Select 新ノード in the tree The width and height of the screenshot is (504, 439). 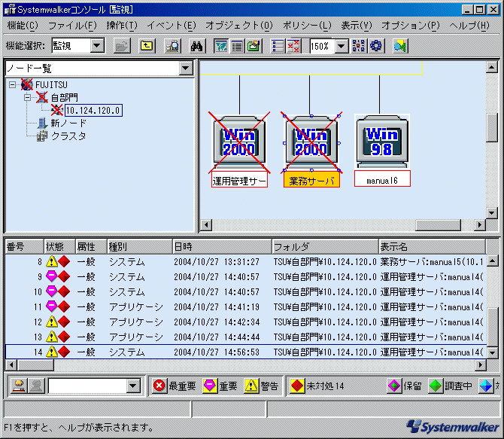click(x=68, y=123)
